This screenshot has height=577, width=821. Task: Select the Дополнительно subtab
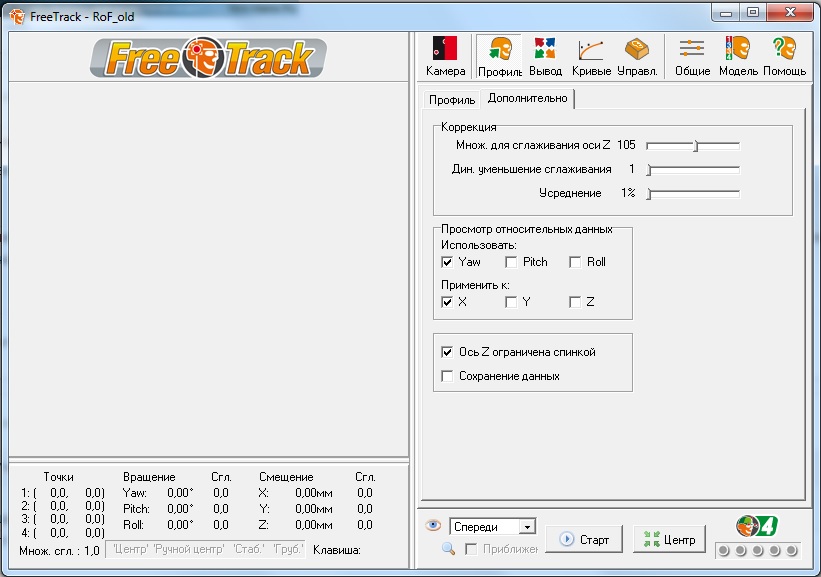pyautogui.click(x=527, y=98)
